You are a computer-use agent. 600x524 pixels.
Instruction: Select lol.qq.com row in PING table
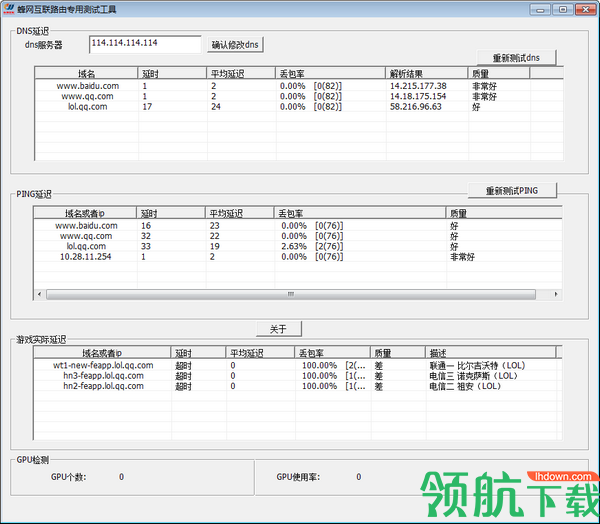[x=298, y=246]
